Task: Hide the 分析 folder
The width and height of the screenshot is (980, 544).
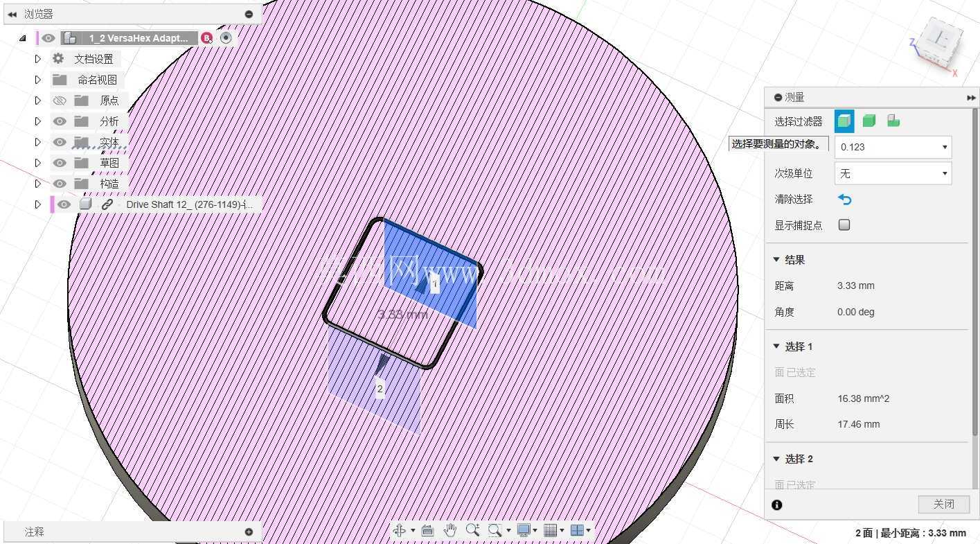Action: tap(60, 121)
